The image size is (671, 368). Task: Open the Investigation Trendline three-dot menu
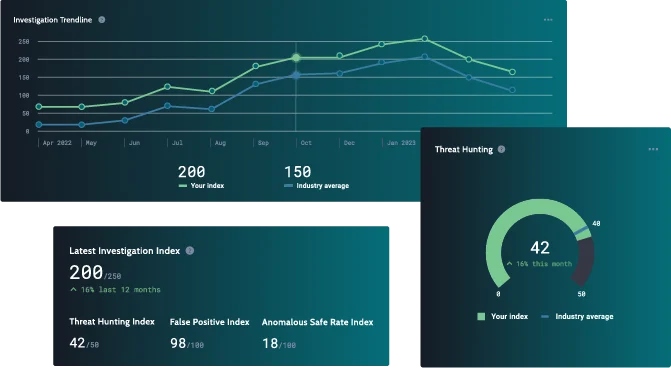[x=548, y=20]
